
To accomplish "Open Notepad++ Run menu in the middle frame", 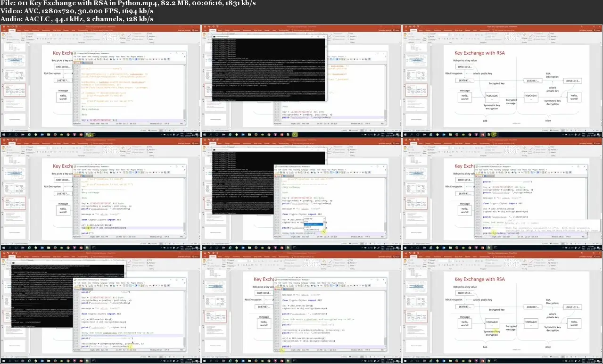I will click(x=329, y=170).
